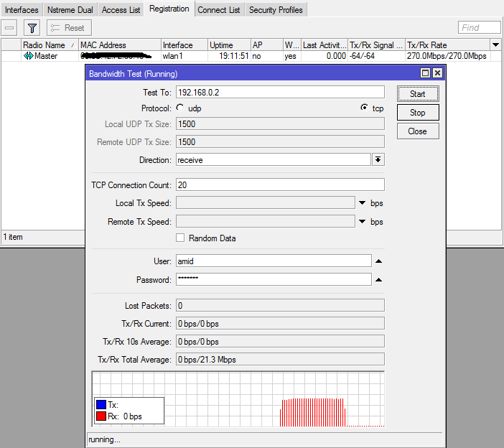Select the udp protocol radio button
Screen dimensions: 504x448
[x=180, y=108]
